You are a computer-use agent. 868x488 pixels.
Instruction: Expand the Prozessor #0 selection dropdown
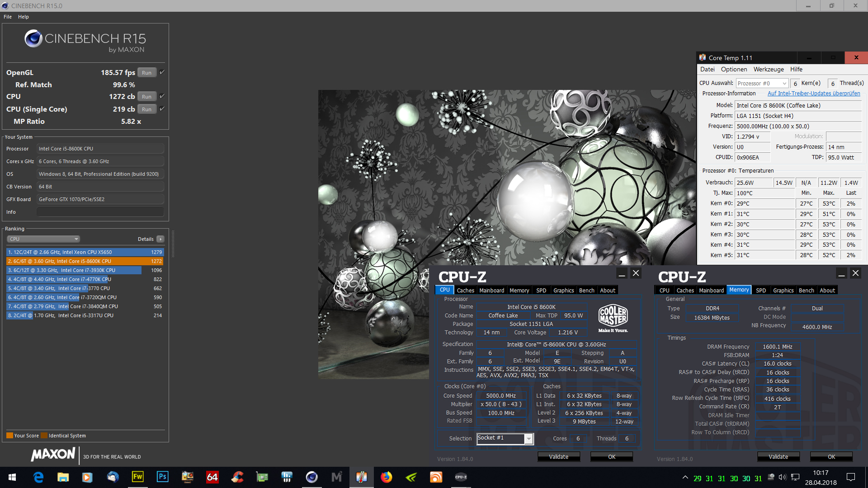tap(762, 83)
